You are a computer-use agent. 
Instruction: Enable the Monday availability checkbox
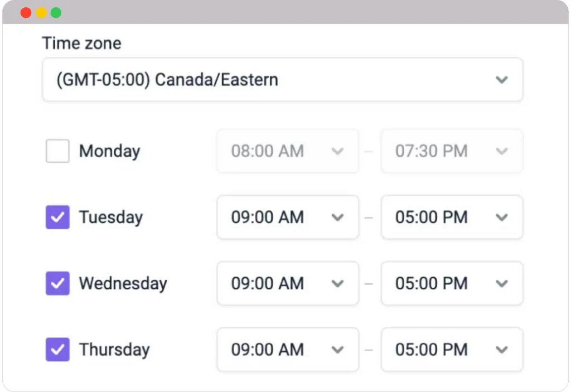tap(57, 151)
